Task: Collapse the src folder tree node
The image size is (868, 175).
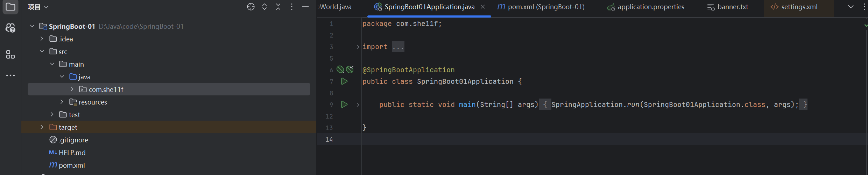Action: click(x=42, y=52)
